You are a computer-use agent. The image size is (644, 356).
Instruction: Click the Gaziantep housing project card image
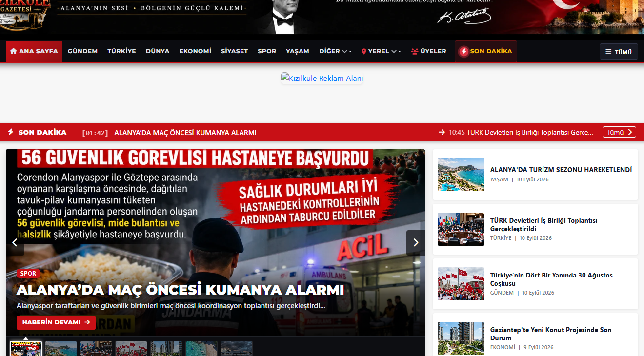point(461,338)
